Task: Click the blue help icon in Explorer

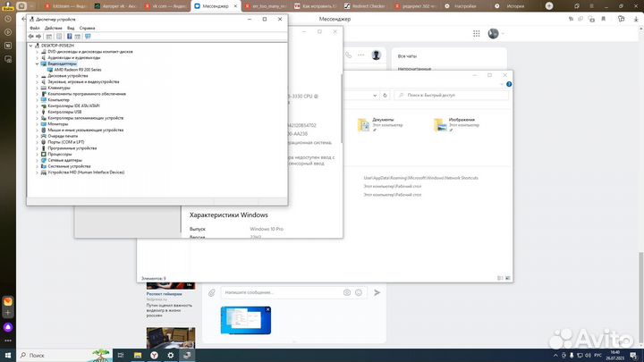Action: (x=509, y=84)
